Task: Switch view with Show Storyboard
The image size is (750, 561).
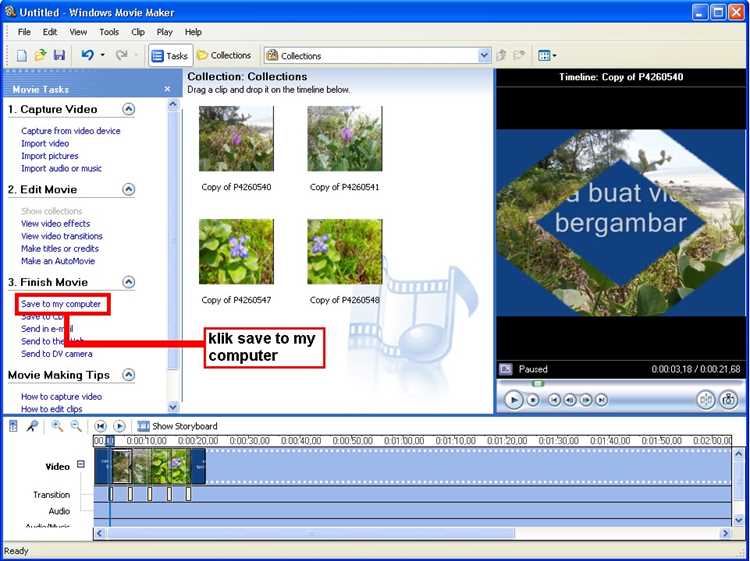Action: click(x=177, y=426)
